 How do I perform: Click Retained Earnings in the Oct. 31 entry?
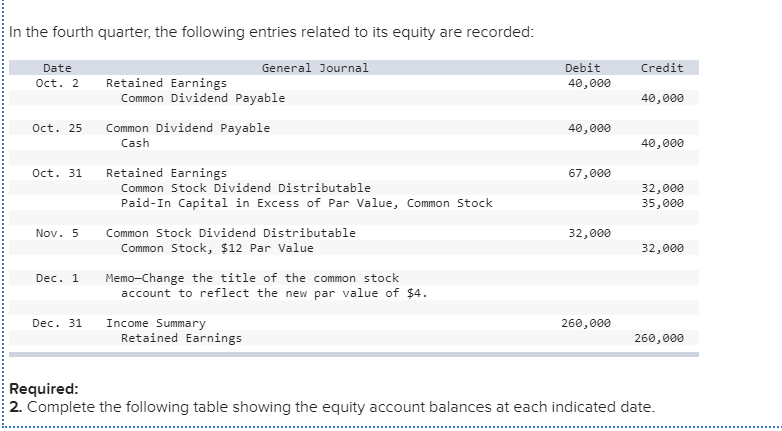pyautogui.click(x=166, y=173)
